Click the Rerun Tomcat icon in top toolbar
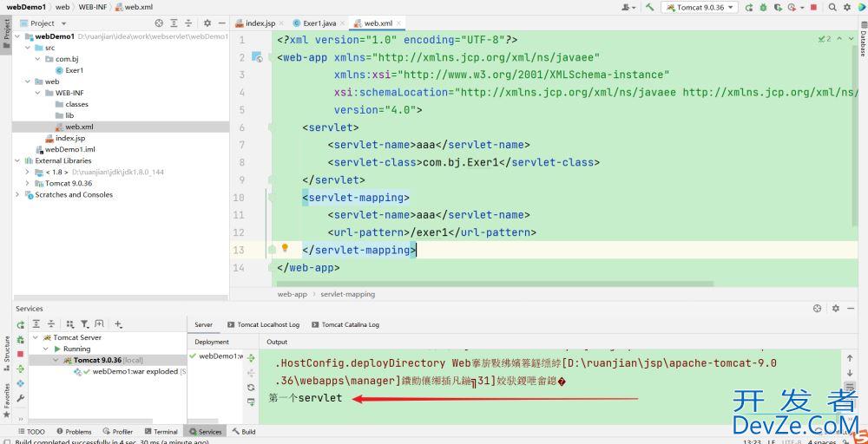The height and width of the screenshot is (444, 868). pyautogui.click(x=749, y=7)
